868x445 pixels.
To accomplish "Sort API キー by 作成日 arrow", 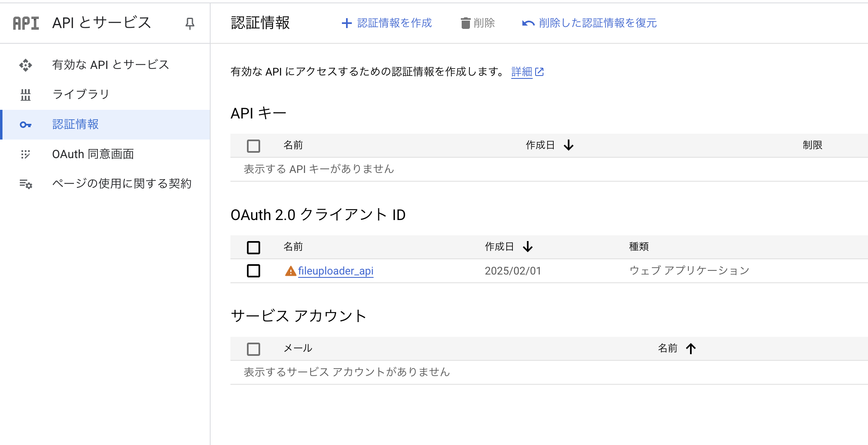I will pyautogui.click(x=569, y=145).
